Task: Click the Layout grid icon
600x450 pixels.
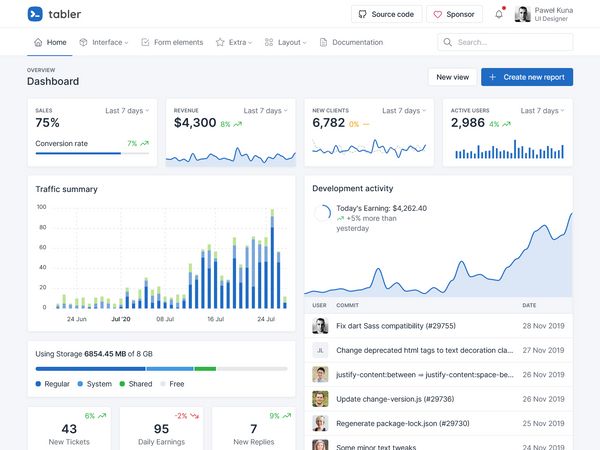Action: [269, 42]
